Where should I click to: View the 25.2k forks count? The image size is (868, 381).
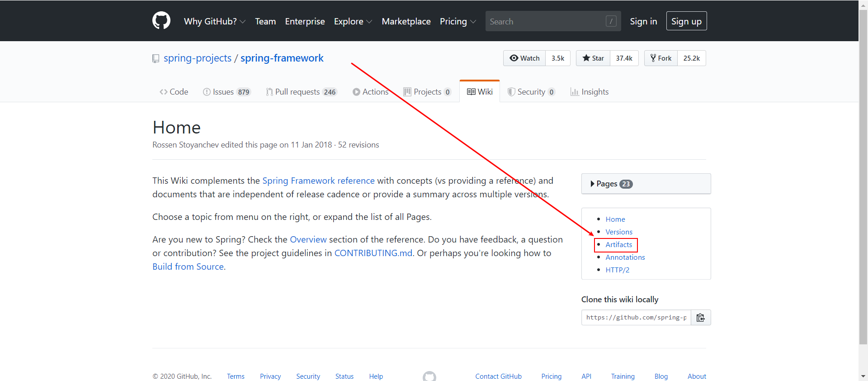click(691, 58)
